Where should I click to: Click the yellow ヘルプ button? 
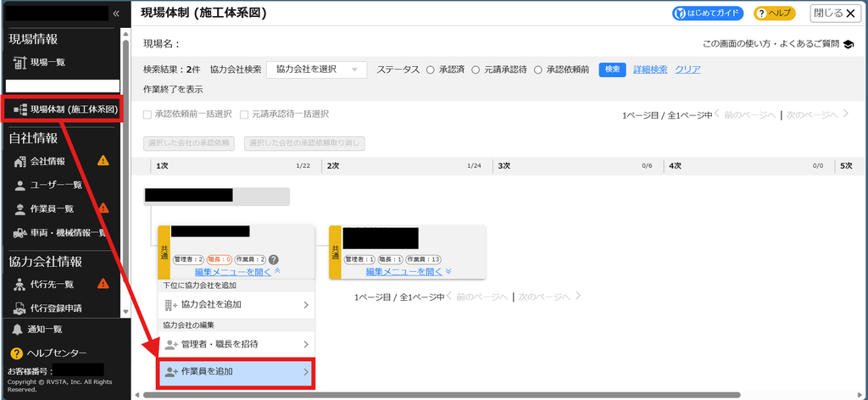click(775, 14)
